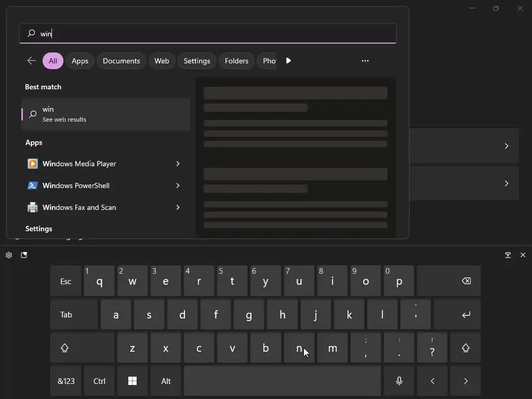Viewport: 532px width, 399px height.
Task: Tap the apostrophe key
Action: tap(416, 314)
